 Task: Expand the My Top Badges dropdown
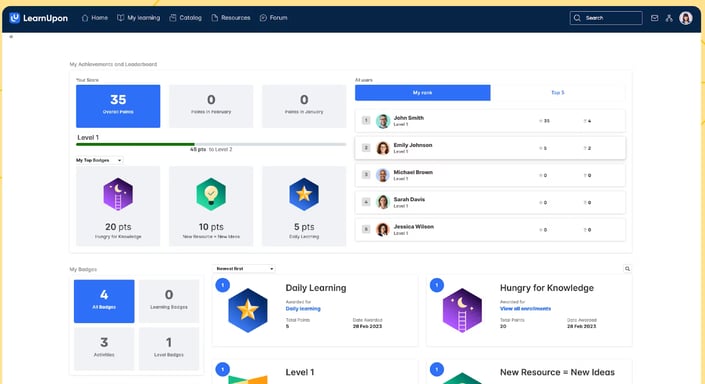tap(99, 160)
